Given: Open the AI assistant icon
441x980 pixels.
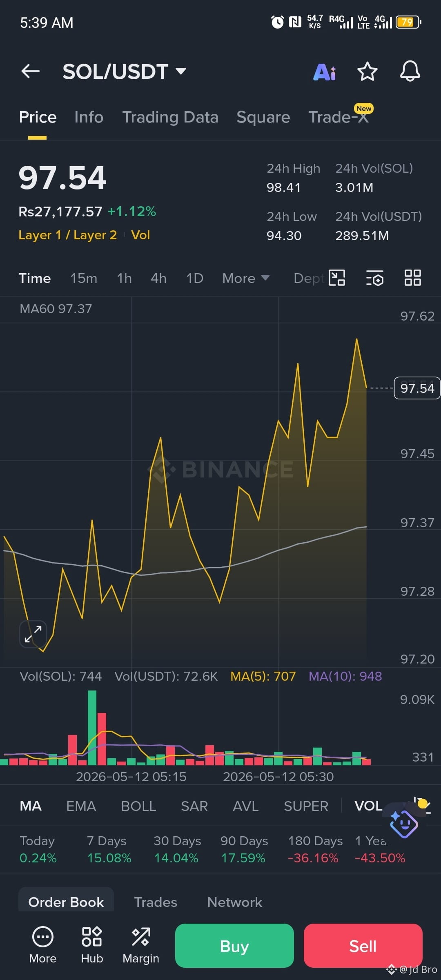Looking at the screenshot, I should click(x=325, y=72).
